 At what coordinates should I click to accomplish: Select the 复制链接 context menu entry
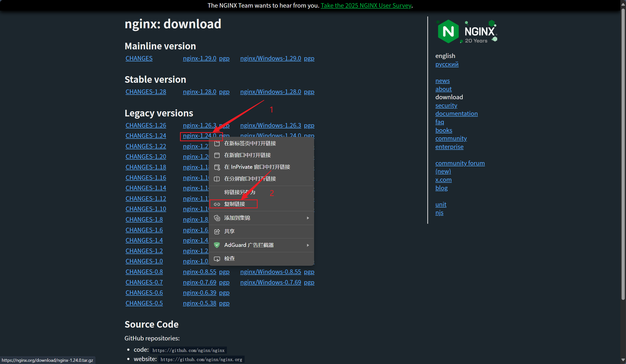[236, 204]
